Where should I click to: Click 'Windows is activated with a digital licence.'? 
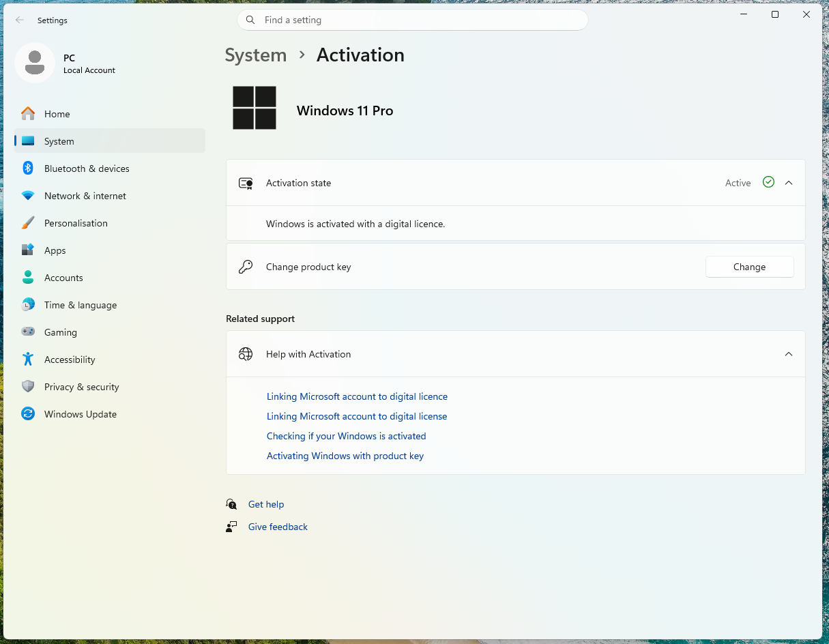pyautogui.click(x=355, y=224)
